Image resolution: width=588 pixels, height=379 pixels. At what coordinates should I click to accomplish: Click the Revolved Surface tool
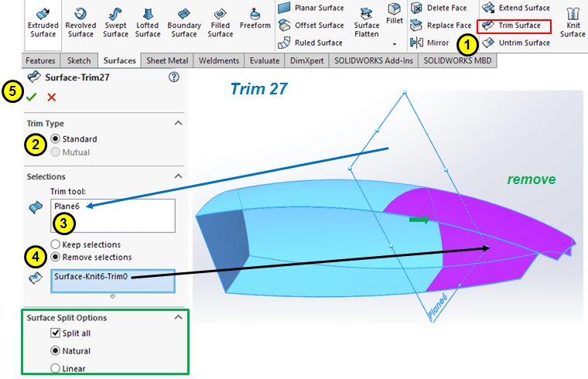(x=80, y=22)
